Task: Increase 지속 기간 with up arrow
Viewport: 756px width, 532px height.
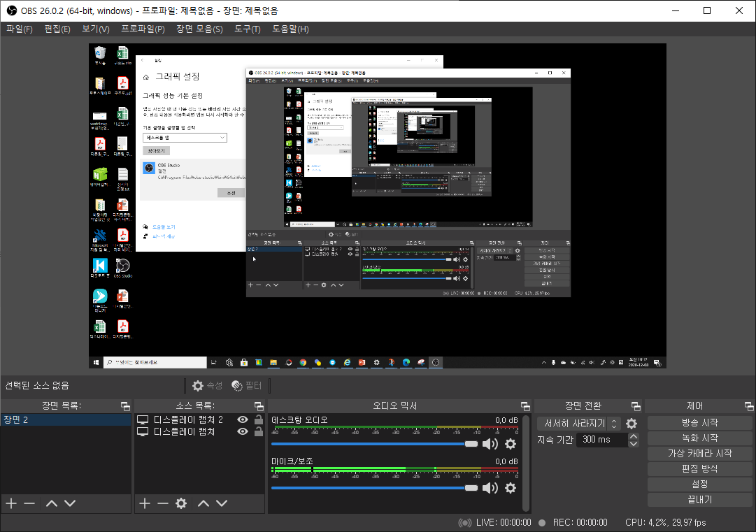Action: tap(634, 437)
